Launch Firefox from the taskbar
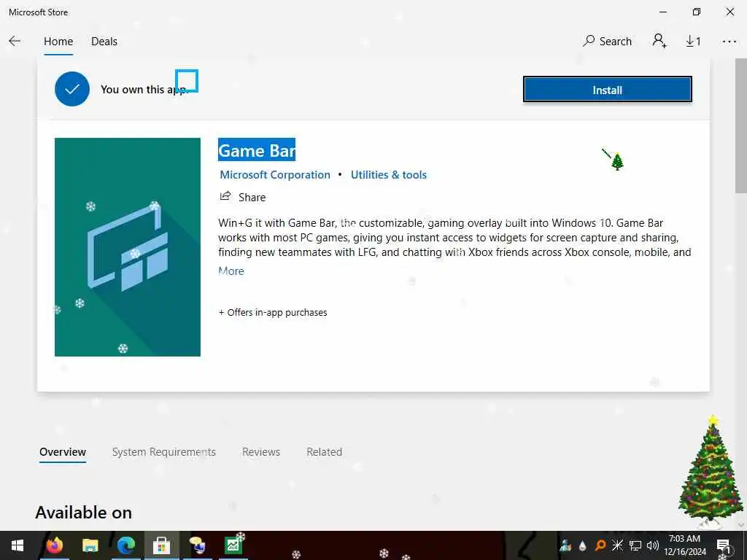Image resolution: width=747 pixels, height=560 pixels. click(x=54, y=545)
